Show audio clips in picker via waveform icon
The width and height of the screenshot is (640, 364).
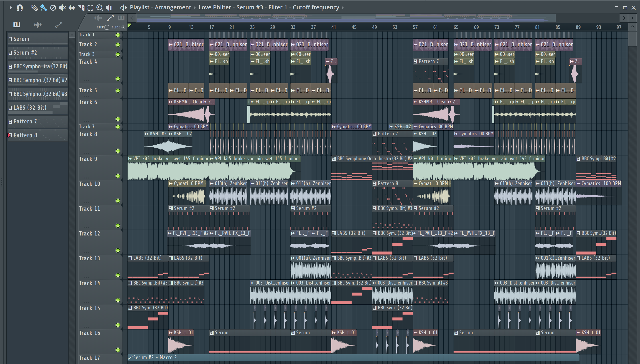coord(38,24)
